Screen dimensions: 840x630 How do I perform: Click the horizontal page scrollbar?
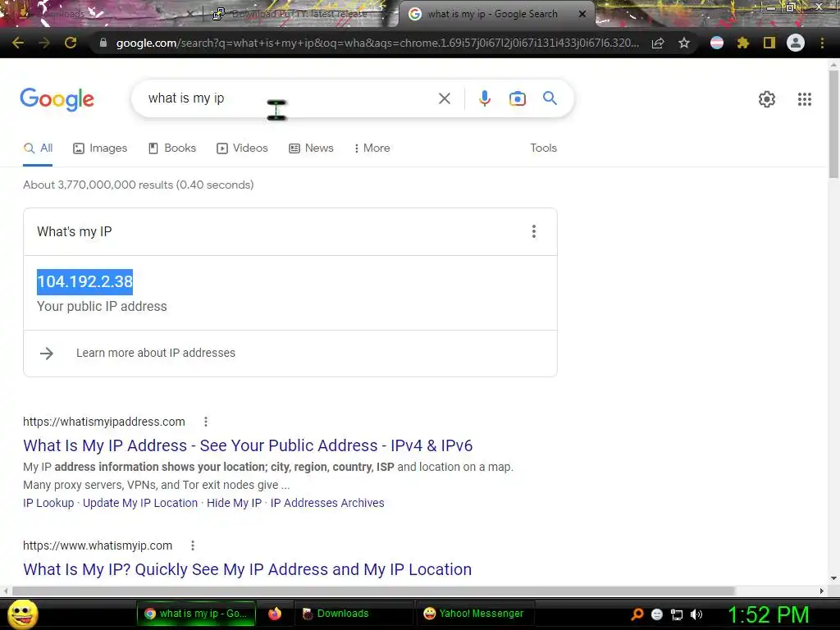click(373, 591)
